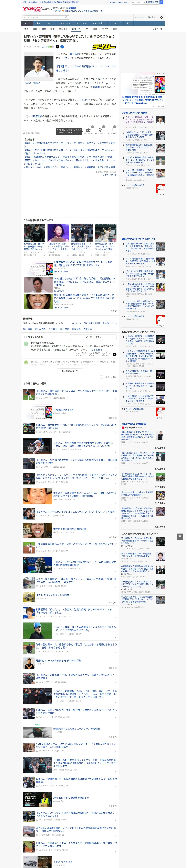Open the 大谷 翔平 player link
Viewport: 186px width, 868px height.
coord(53,329)
